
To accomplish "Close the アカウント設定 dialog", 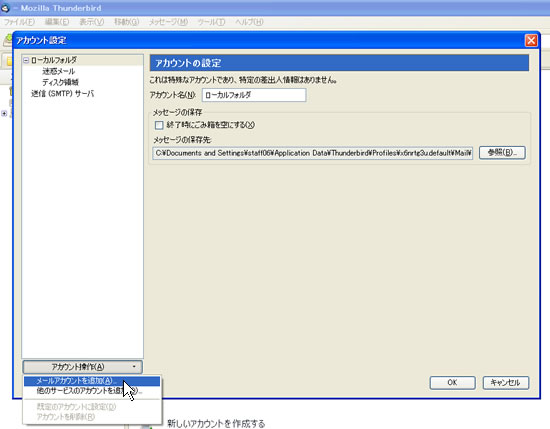I will pos(531,40).
